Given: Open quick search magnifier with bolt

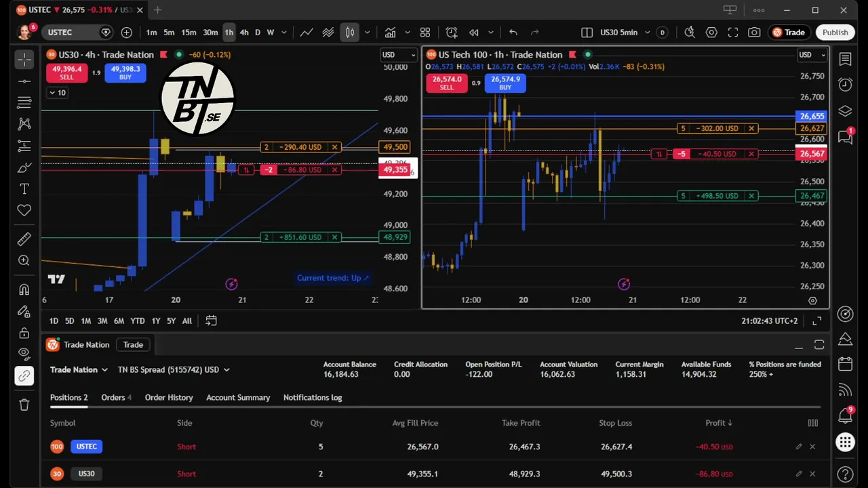Looking at the screenshot, I should pyautogui.click(x=690, y=33).
